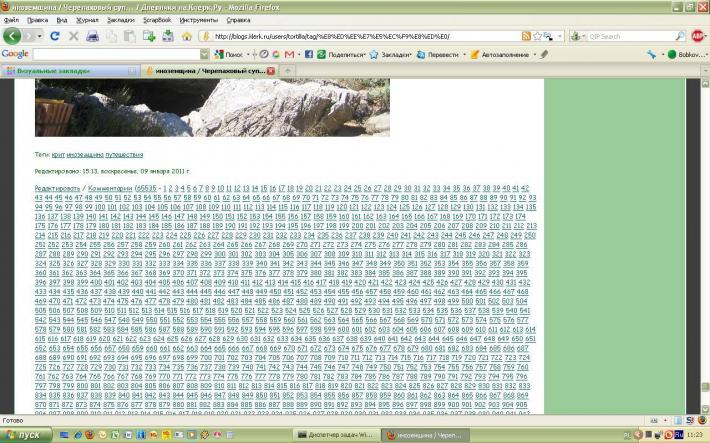Open dropdown arrow next to Автозаполнение
Image resolution: width=710 pixels, height=443 pixels.
(x=535, y=54)
